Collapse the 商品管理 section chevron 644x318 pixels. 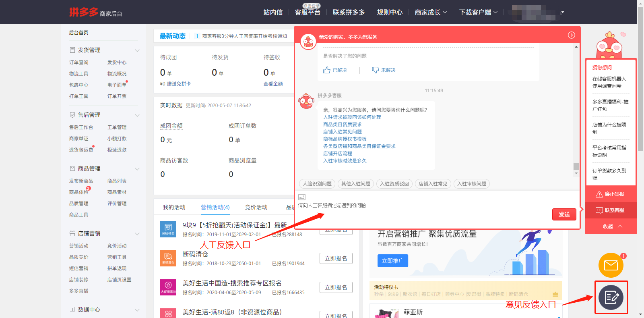pyautogui.click(x=137, y=169)
